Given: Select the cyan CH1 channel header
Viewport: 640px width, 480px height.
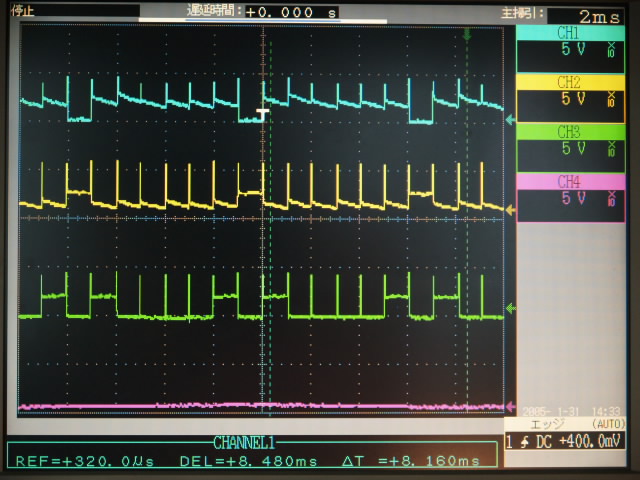Looking at the screenshot, I should [x=569, y=33].
